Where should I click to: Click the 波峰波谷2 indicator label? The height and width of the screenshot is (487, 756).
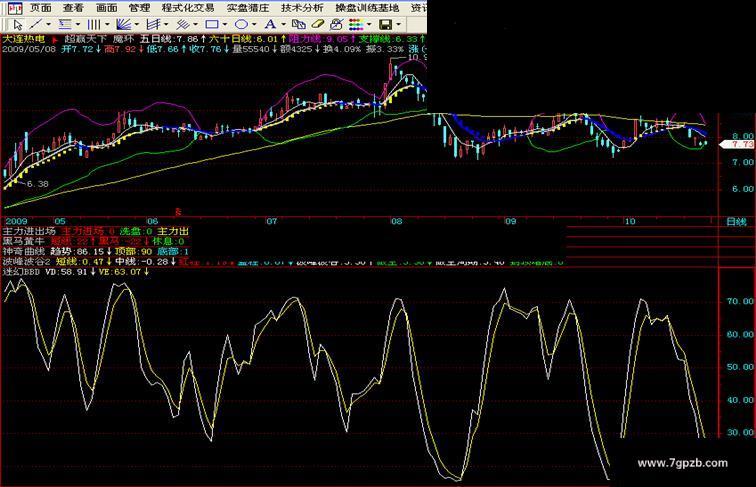[27, 261]
